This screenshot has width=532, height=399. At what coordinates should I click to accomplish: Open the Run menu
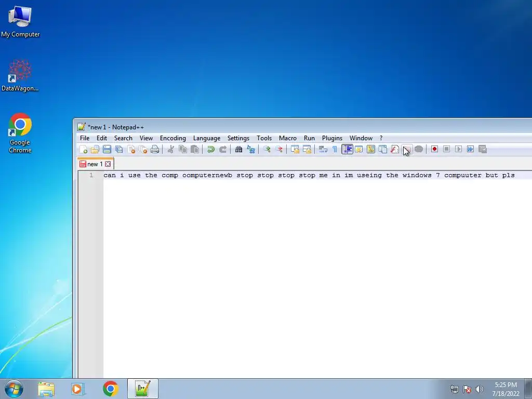309,138
